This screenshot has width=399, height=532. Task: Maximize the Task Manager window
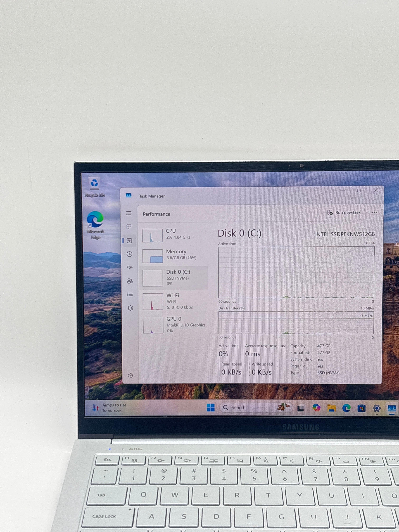pyautogui.click(x=359, y=191)
